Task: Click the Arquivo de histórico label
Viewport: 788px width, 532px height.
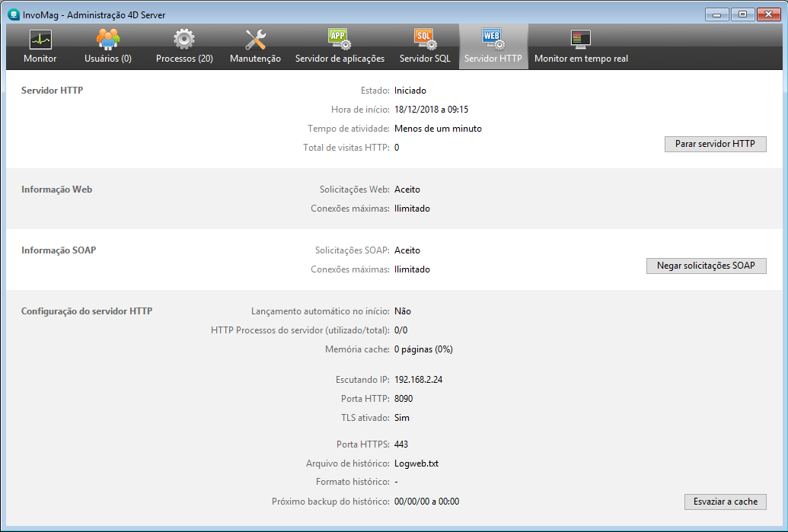Action: pos(348,464)
